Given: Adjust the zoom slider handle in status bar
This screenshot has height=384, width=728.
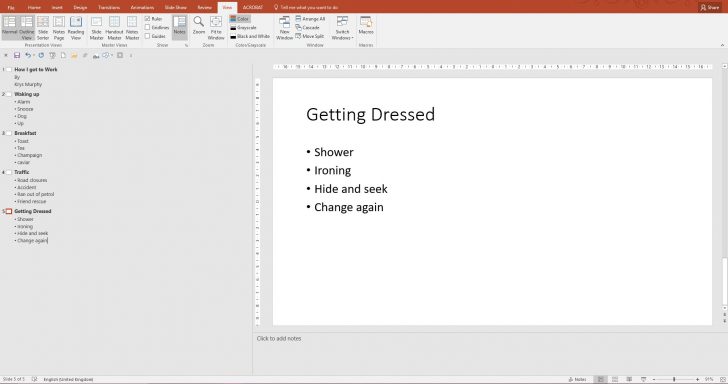Looking at the screenshot, I should [x=674, y=379].
